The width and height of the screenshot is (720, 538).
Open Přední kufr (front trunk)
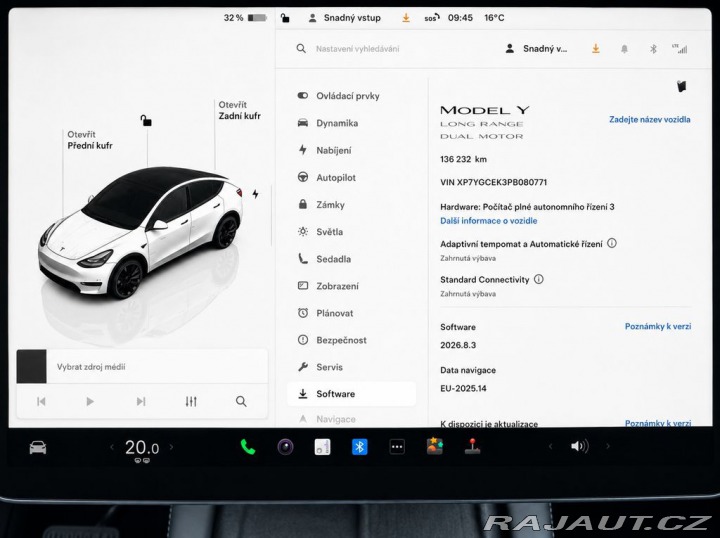coord(90,140)
